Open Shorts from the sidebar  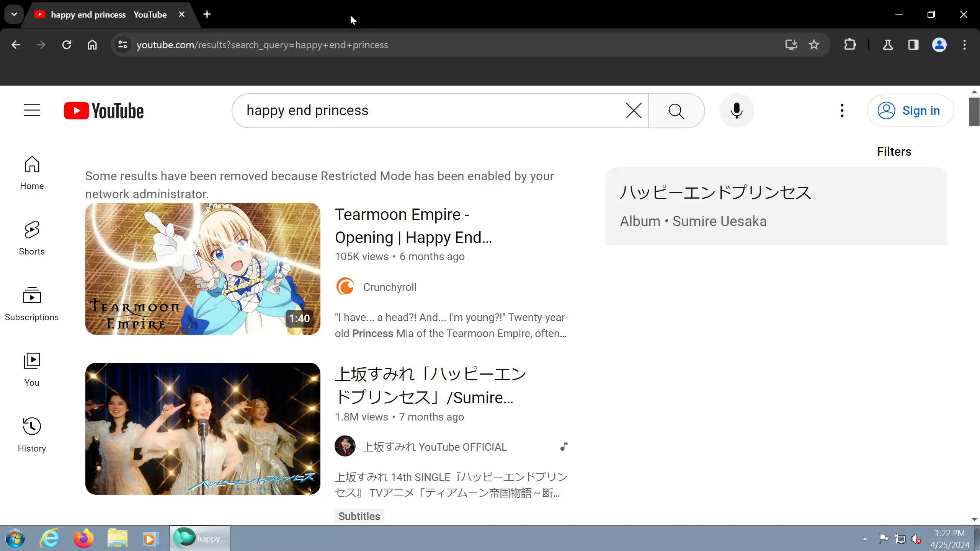click(32, 238)
